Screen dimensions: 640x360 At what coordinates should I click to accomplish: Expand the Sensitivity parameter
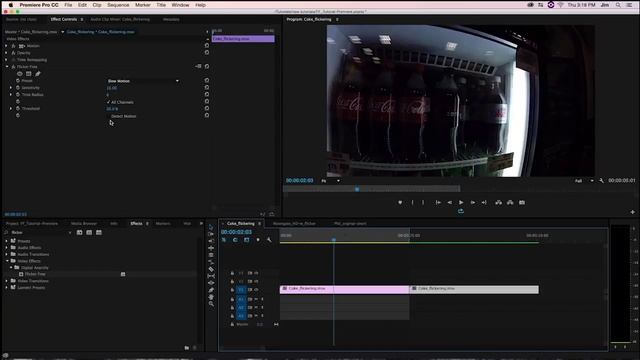pyautogui.click(x=11, y=88)
